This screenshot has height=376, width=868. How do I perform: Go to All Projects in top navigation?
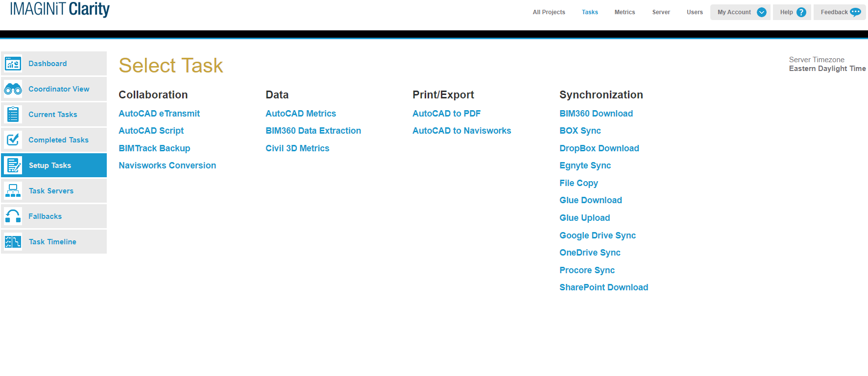click(x=549, y=12)
